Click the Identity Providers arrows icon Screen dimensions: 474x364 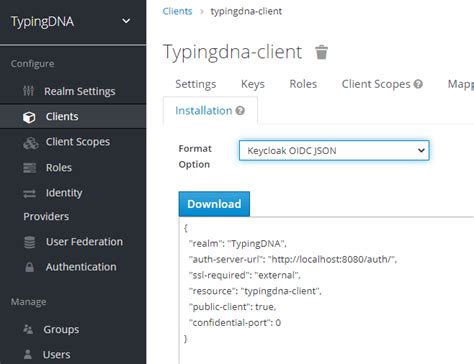tap(30, 193)
